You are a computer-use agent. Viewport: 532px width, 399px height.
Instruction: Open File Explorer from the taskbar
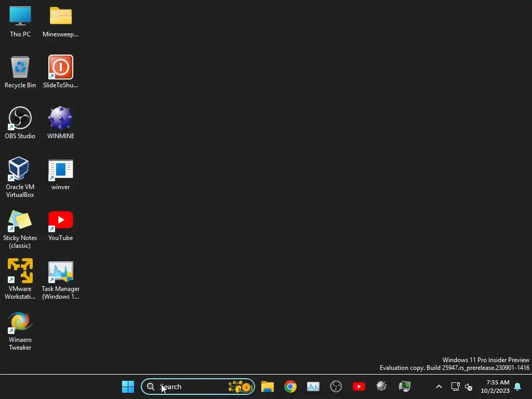(x=268, y=387)
